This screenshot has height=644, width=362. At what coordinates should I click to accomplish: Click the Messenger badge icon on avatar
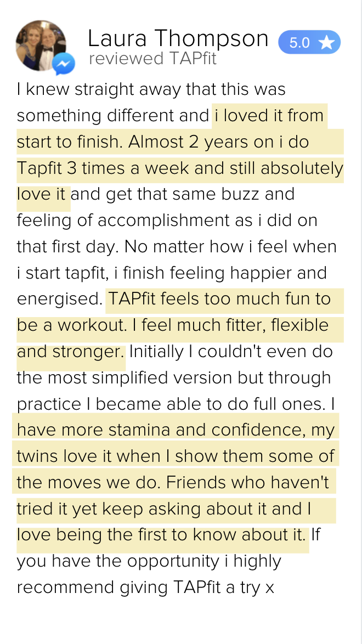click(64, 65)
